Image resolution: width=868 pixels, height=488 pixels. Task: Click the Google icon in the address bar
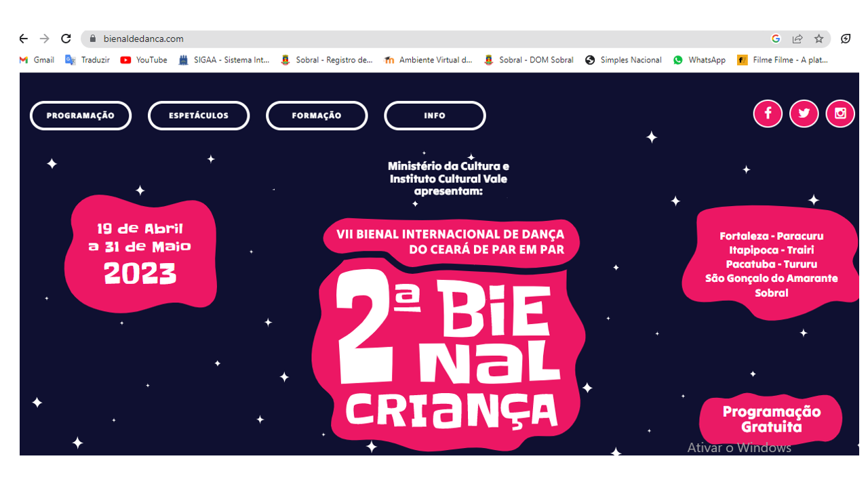pos(776,39)
